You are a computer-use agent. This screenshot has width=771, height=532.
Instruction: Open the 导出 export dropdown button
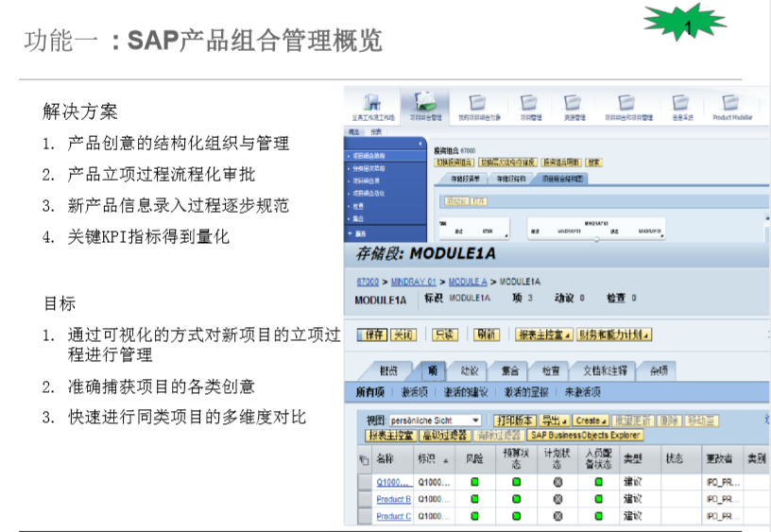pos(554,420)
